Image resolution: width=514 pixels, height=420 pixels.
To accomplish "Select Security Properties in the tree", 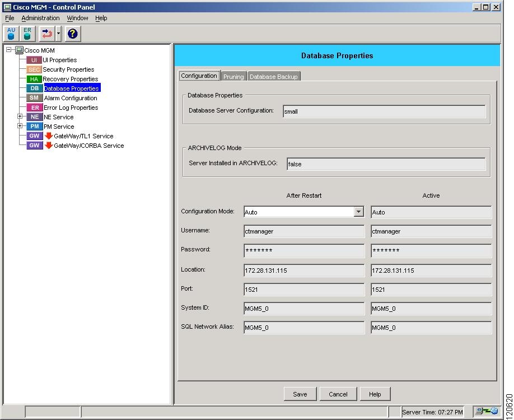I will 68,69.
